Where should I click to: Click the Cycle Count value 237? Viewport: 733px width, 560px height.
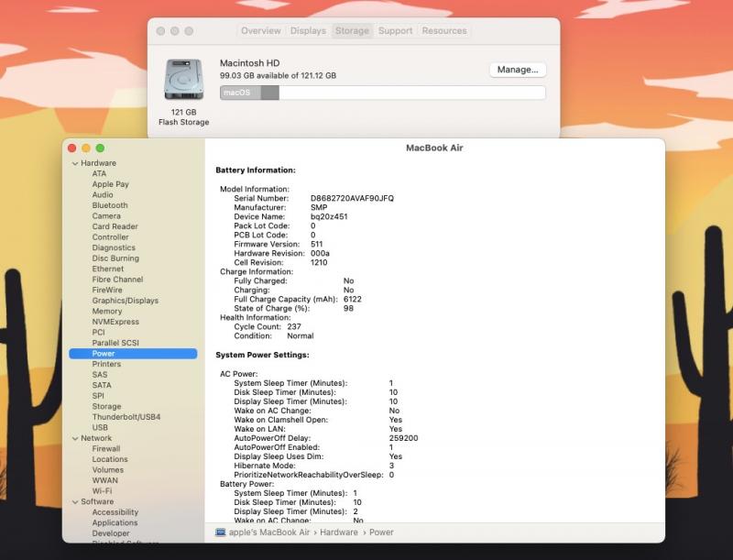click(x=294, y=327)
